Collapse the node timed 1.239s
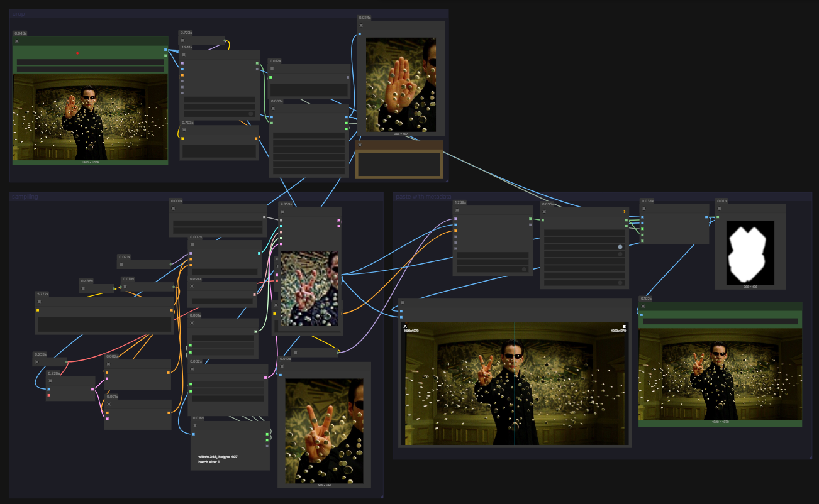This screenshot has width=819, height=504. 456,210
